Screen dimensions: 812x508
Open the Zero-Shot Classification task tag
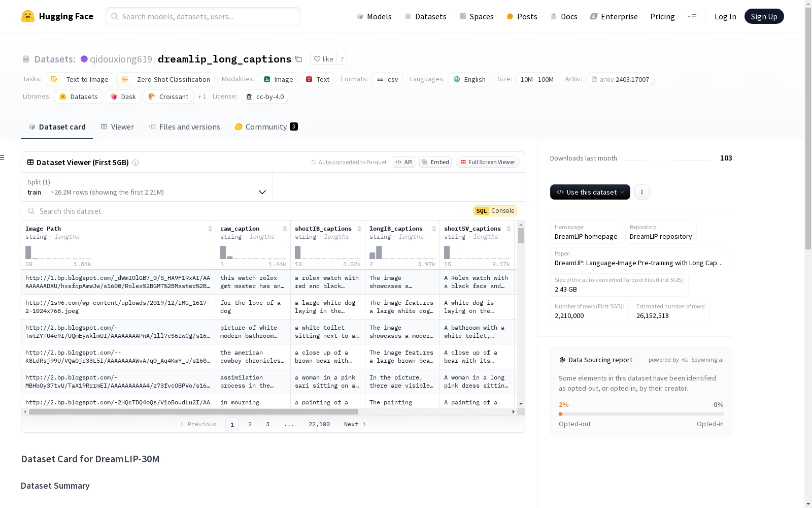point(165,79)
